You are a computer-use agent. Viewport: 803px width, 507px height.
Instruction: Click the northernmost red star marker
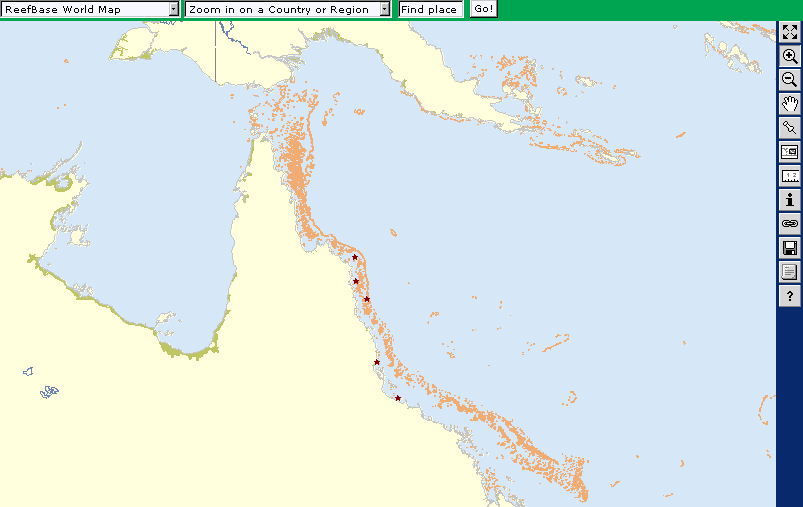354,258
